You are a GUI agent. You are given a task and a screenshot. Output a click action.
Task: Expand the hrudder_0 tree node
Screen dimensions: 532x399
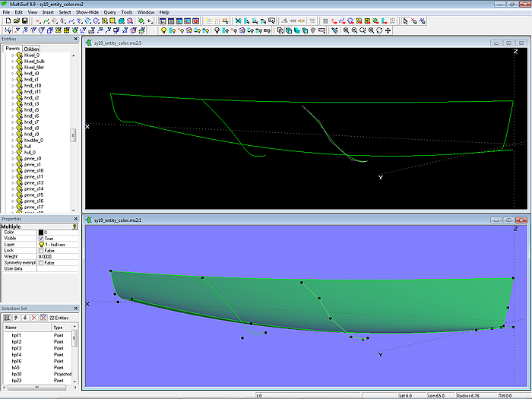click(x=12, y=141)
